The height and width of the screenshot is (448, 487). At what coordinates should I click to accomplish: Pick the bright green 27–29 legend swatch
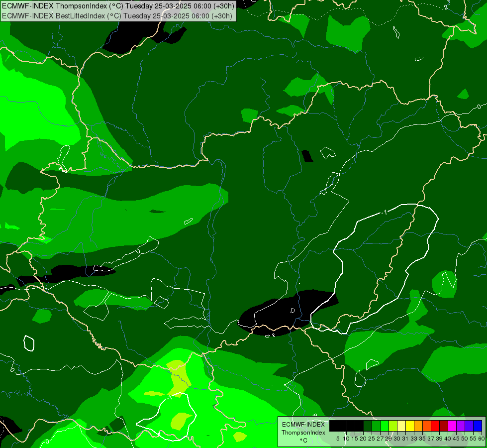[x=385, y=426]
